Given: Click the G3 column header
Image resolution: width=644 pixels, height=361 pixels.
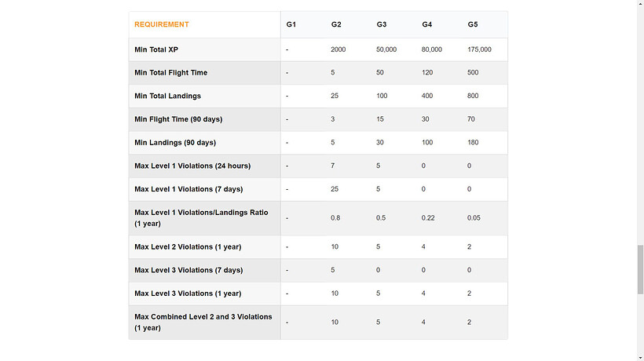Looking at the screenshot, I should [x=382, y=24].
